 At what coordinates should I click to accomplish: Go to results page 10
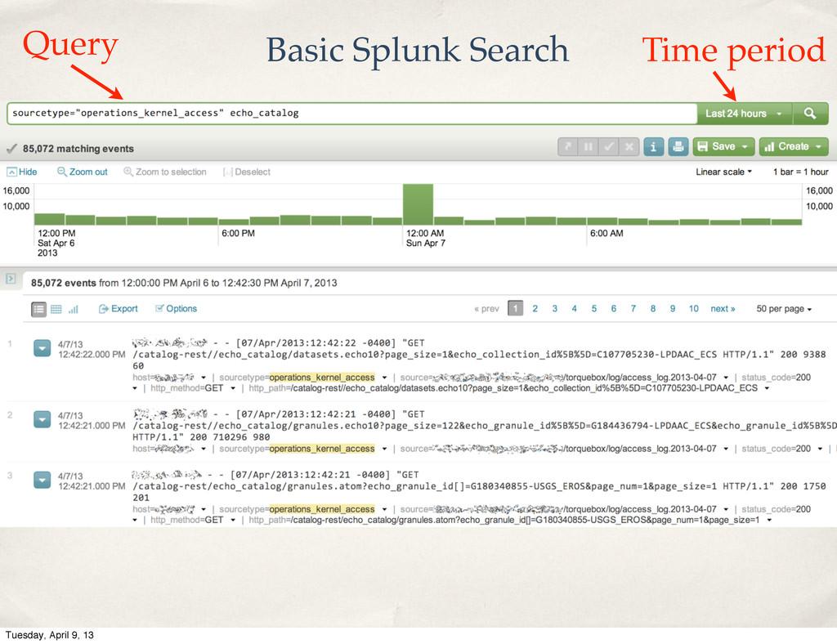(693, 308)
